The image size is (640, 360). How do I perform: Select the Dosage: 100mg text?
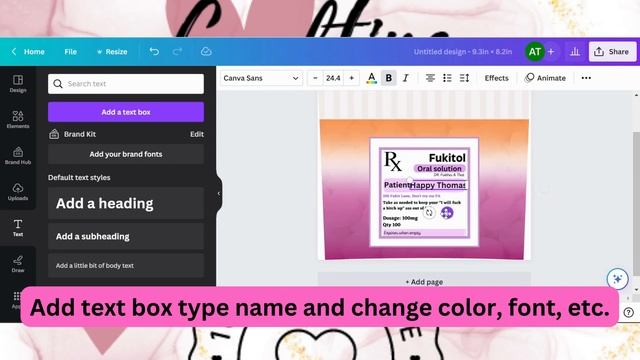coord(400,218)
